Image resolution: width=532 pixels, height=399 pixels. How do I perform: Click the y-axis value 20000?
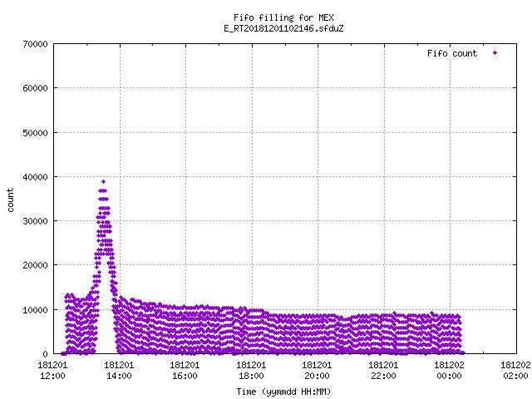pos(35,265)
